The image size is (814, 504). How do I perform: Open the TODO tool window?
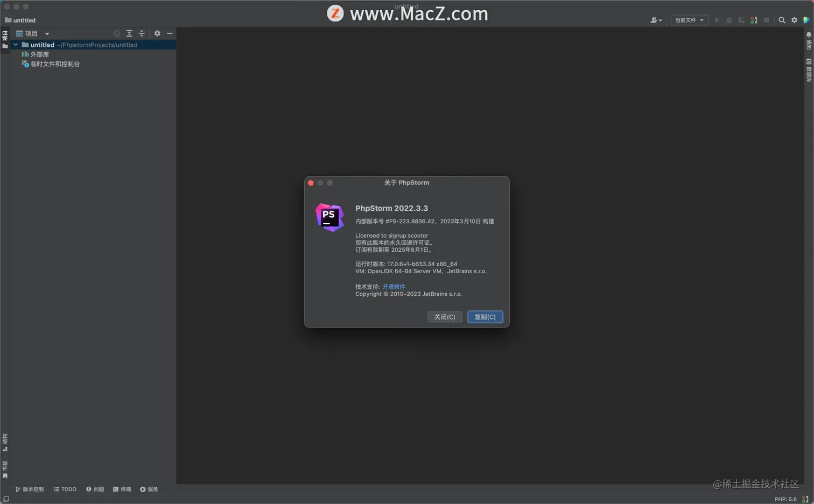65,489
